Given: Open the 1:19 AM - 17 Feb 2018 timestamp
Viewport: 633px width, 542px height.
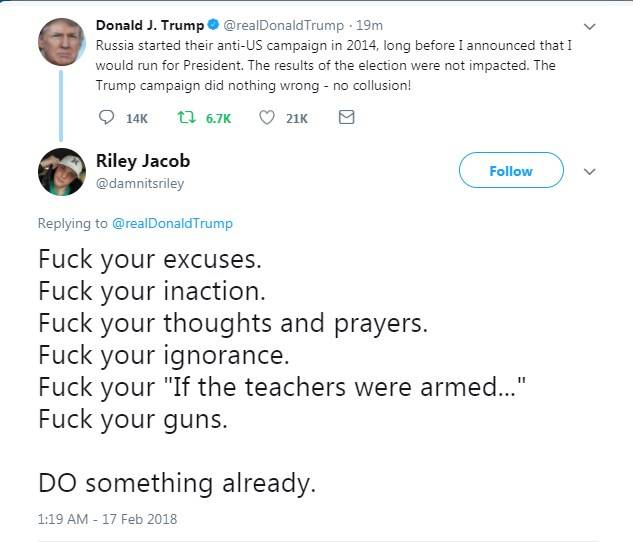Looking at the screenshot, I should click(x=108, y=519).
